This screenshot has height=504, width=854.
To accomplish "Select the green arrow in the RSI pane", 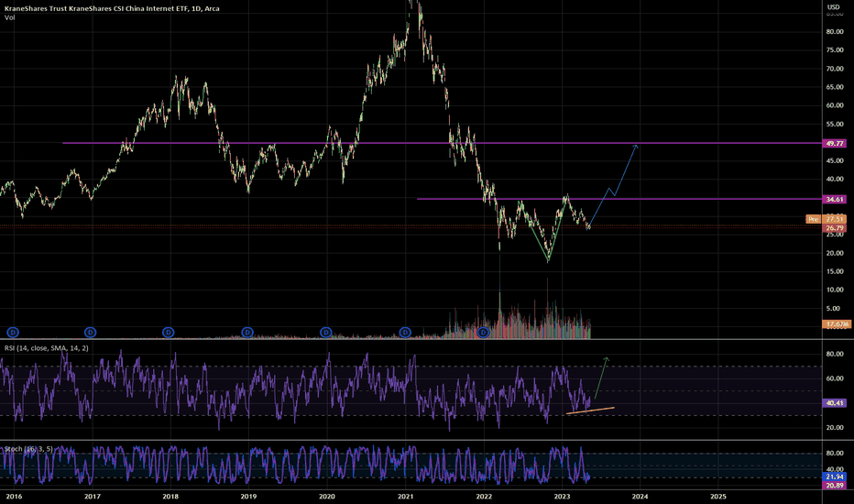I will pos(601,378).
